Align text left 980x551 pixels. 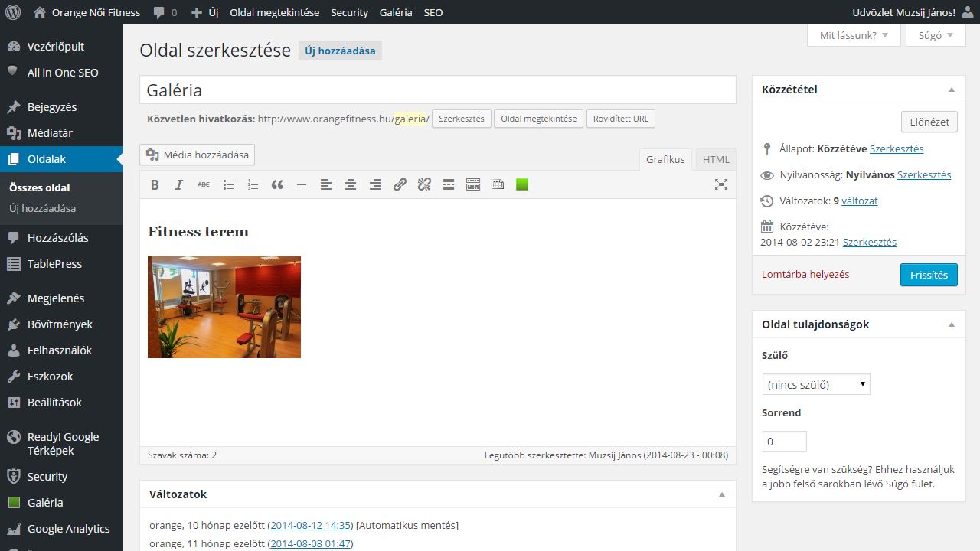(x=326, y=184)
